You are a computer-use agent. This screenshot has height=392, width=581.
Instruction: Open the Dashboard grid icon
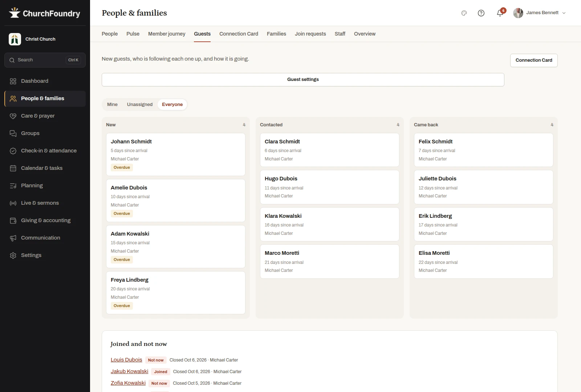13,81
